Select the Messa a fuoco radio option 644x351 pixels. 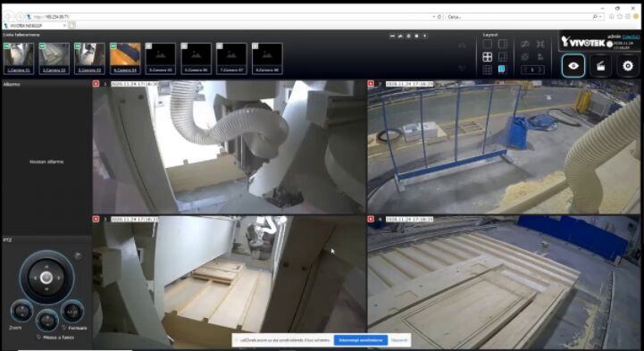point(39,338)
